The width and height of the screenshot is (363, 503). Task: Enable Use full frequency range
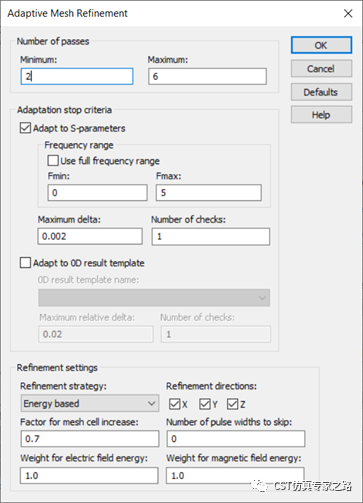point(53,161)
